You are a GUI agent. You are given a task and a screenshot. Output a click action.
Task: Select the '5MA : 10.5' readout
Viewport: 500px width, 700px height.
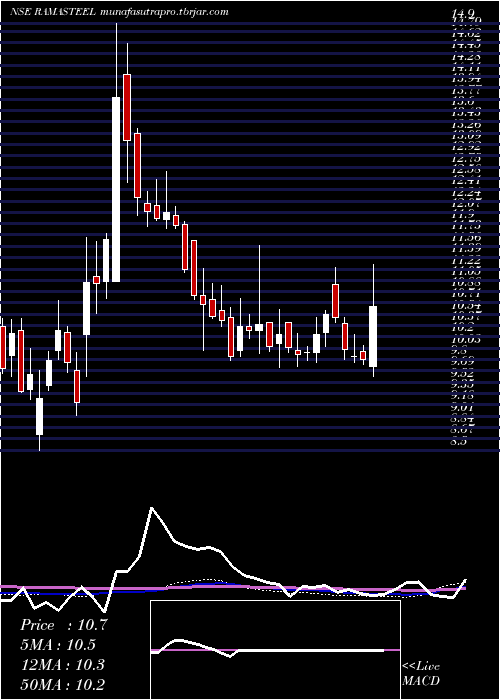click(x=58, y=645)
